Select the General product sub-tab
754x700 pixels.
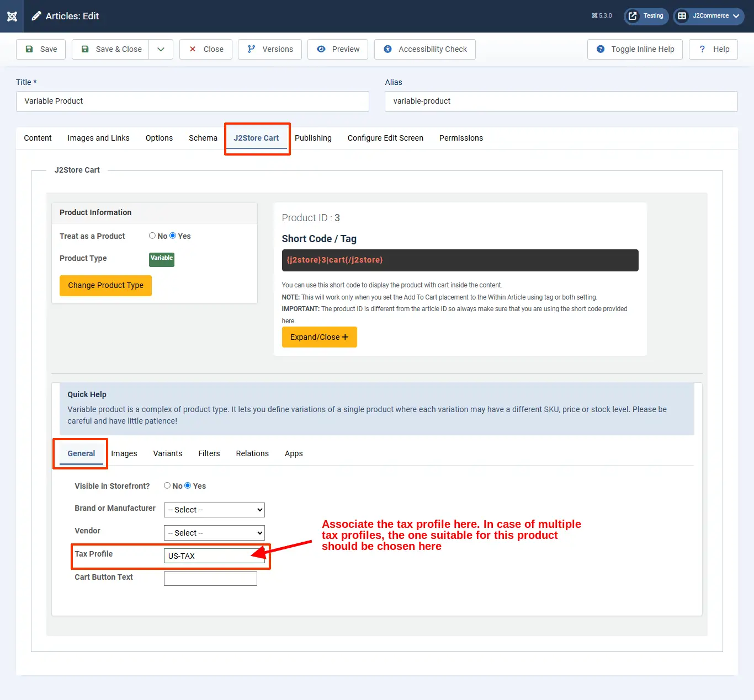coord(81,453)
